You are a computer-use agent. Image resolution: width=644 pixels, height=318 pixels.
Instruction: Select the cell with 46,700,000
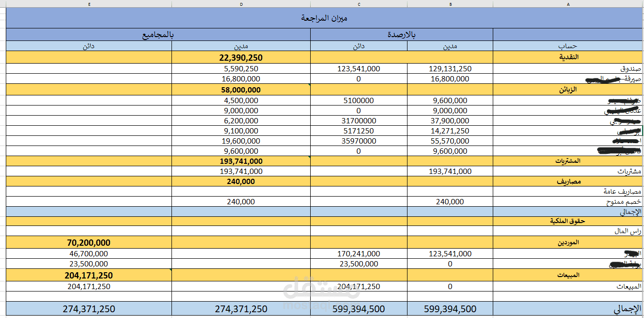89,253
